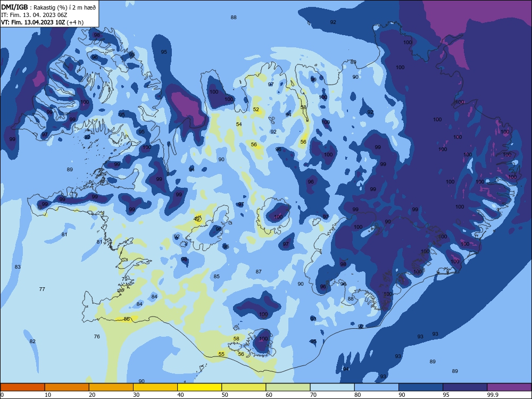The image size is (532, 399).
Task: Select the humidity value '54' on the map
Action: [239, 124]
